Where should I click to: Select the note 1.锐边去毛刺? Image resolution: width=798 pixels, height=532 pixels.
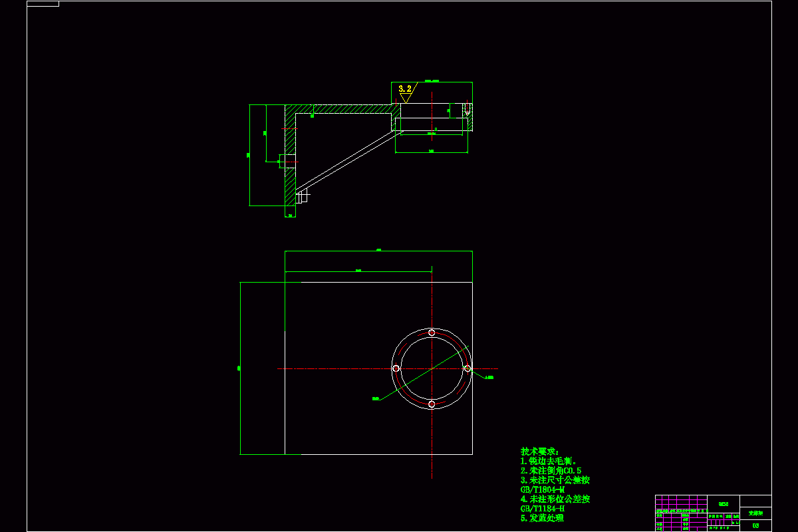click(549, 461)
